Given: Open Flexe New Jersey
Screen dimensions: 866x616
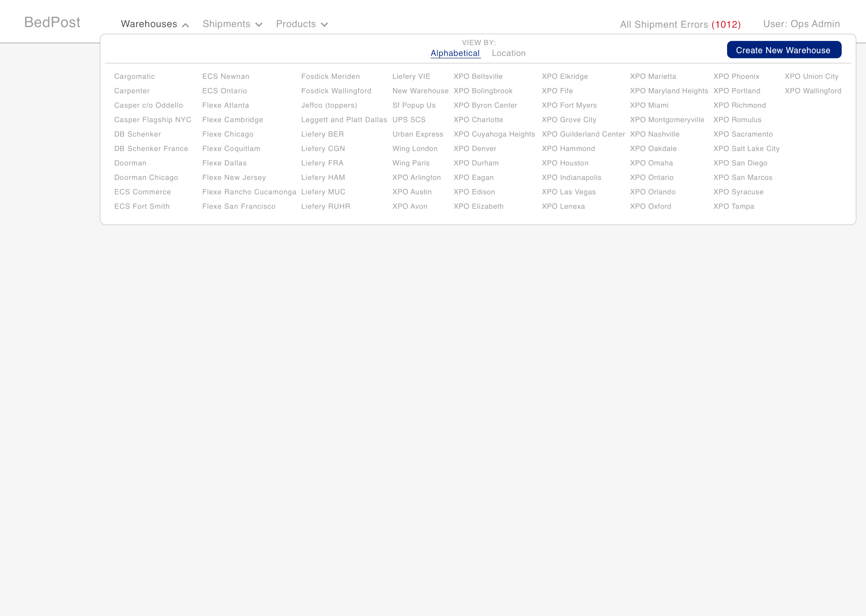Looking at the screenshot, I should (x=234, y=177).
